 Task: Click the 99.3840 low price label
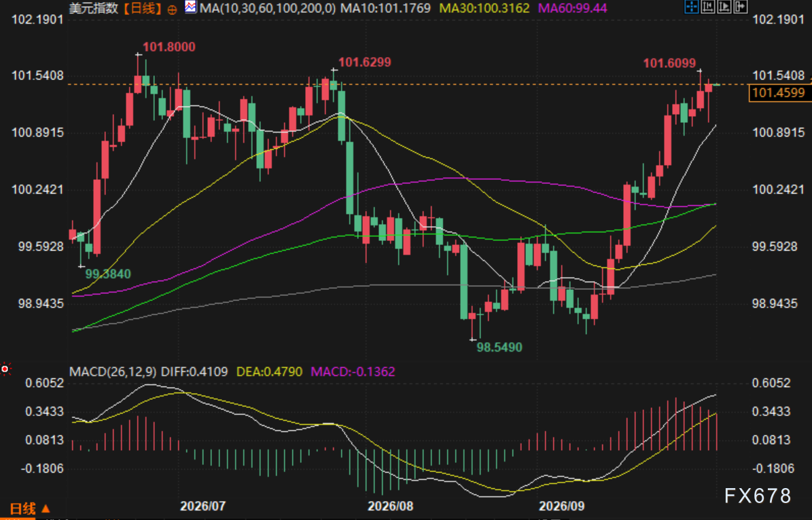108,274
